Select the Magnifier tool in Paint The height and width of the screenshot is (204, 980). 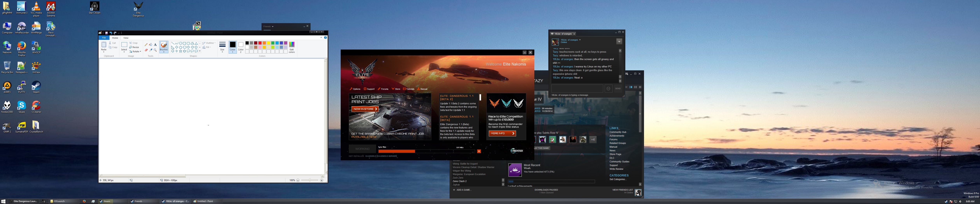click(x=155, y=50)
